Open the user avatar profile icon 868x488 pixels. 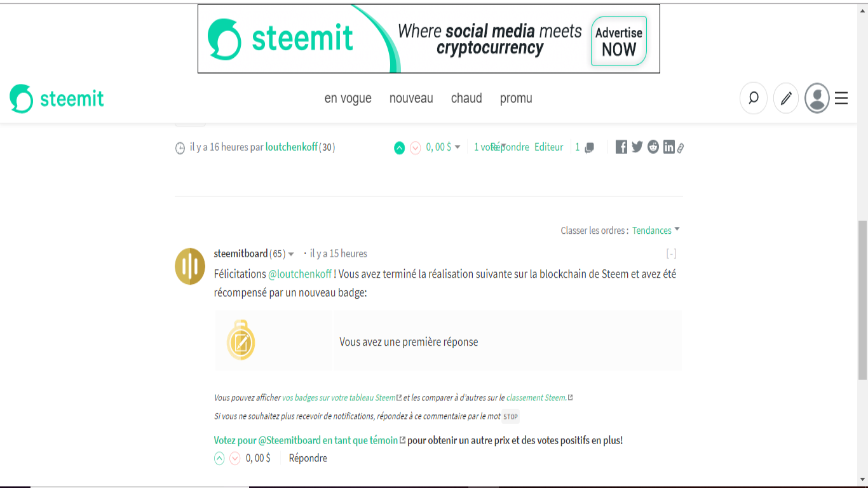tap(817, 98)
